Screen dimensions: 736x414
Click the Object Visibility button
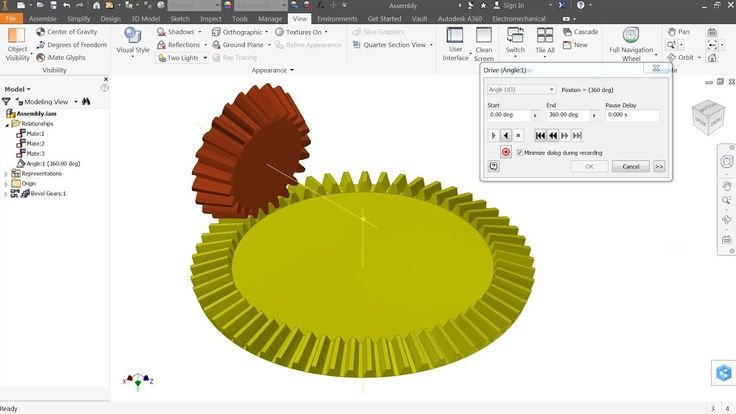17,42
